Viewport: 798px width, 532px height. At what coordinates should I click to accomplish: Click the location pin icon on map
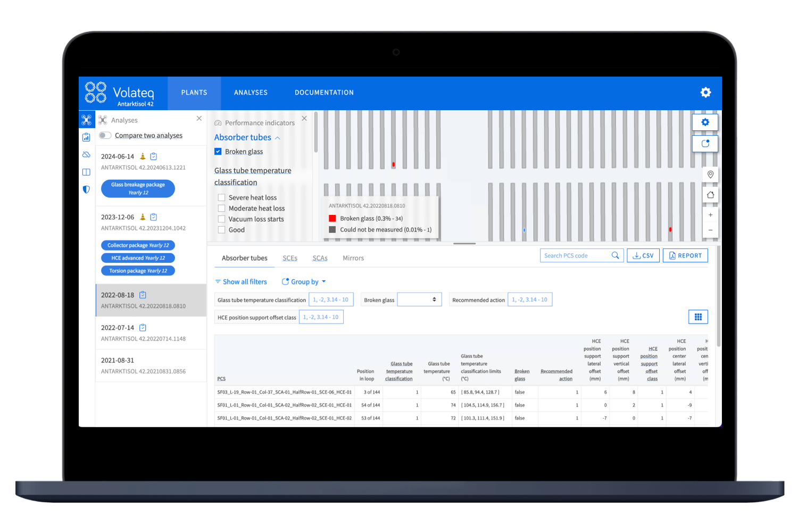coord(710,174)
